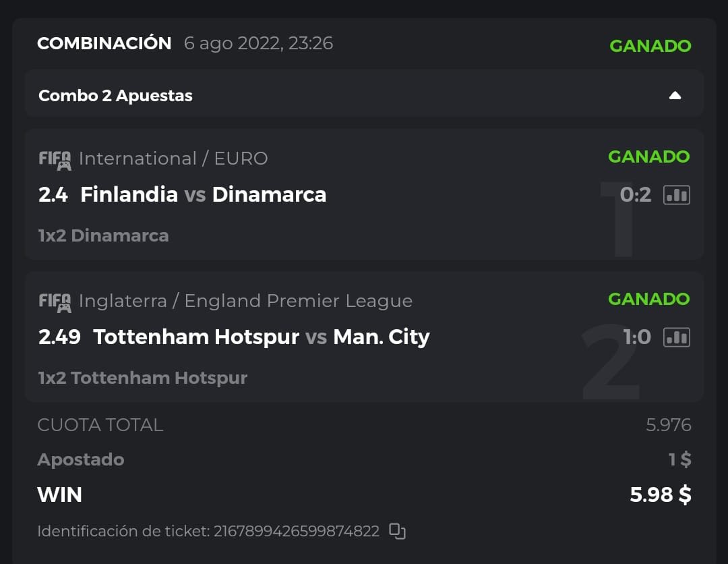Select the Tottenham Hotspur vs Man. City match
This screenshot has width=728, height=564.
(x=261, y=337)
